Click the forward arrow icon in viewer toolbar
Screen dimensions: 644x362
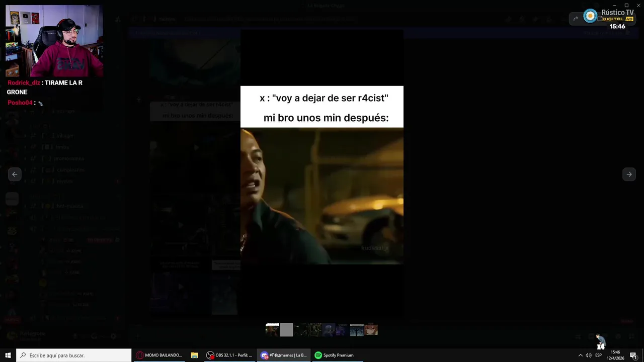coord(576,19)
